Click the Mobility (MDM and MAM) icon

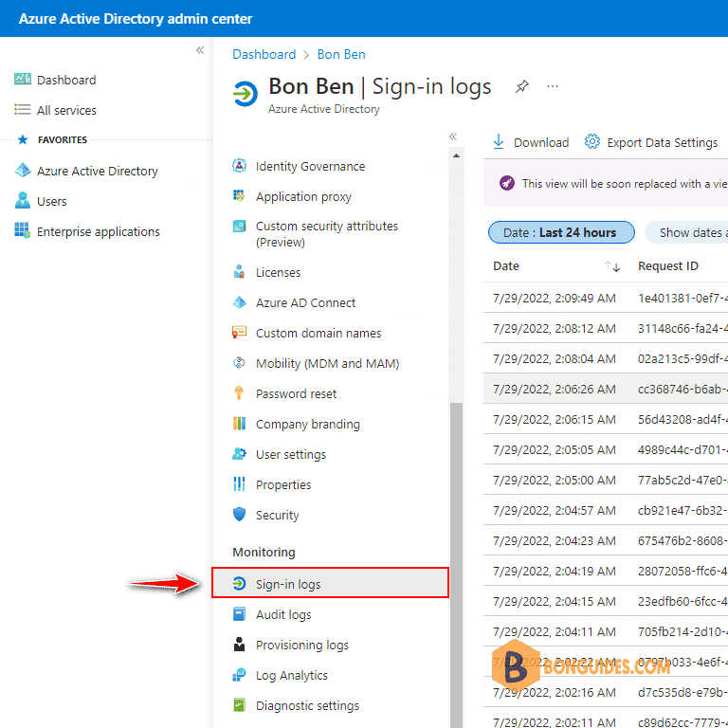click(x=239, y=363)
